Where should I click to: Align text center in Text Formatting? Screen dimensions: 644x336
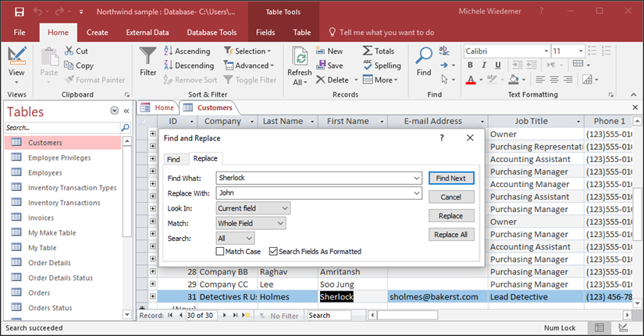(554, 80)
